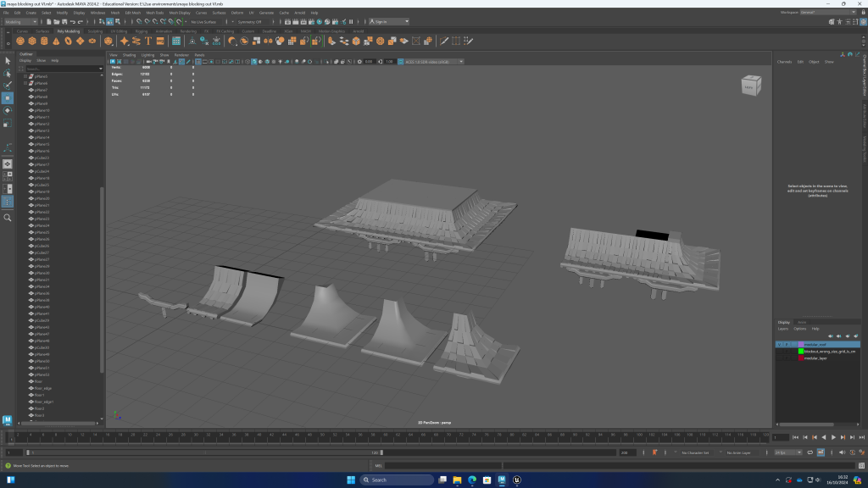Viewport: 868px width, 488px height.
Task: Click the polygon sphere shelf icon
Action: click(x=19, y=41)
